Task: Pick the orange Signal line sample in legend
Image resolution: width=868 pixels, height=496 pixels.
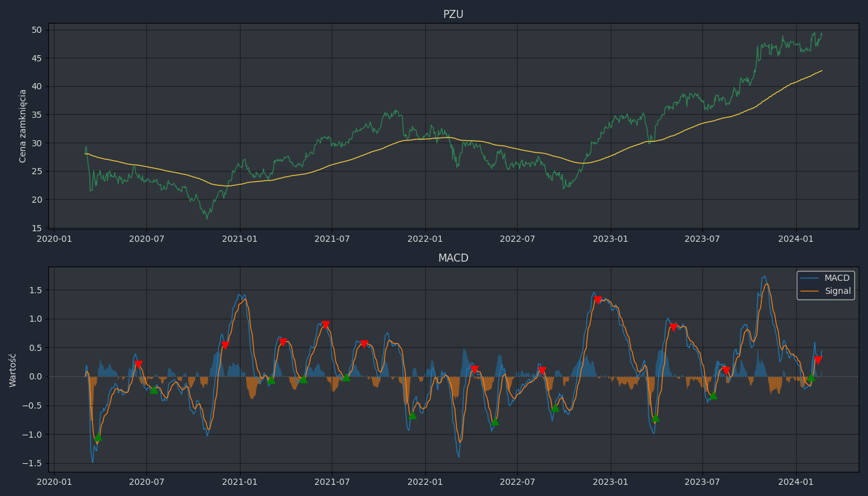Action: click(x=809, y=291)
